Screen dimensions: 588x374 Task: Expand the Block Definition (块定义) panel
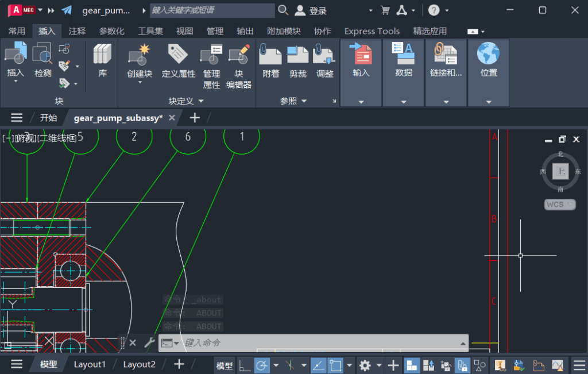(186, 101)
